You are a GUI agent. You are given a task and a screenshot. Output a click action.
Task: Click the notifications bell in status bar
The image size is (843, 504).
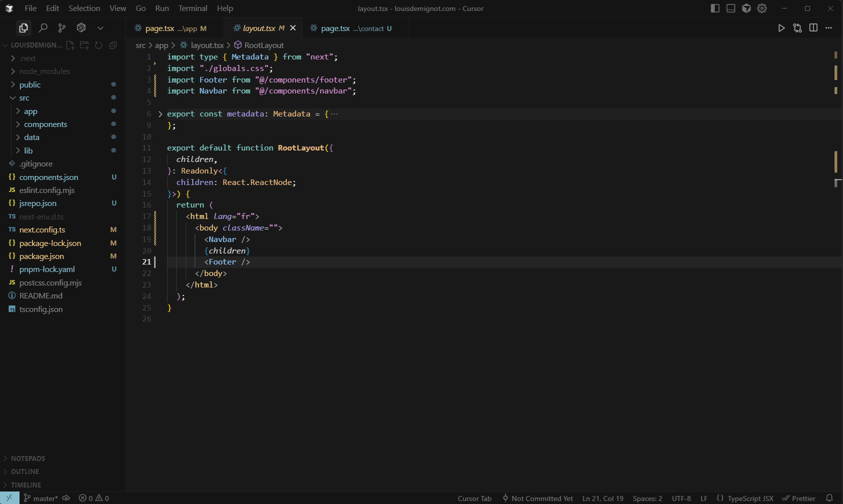pos(829,498)
